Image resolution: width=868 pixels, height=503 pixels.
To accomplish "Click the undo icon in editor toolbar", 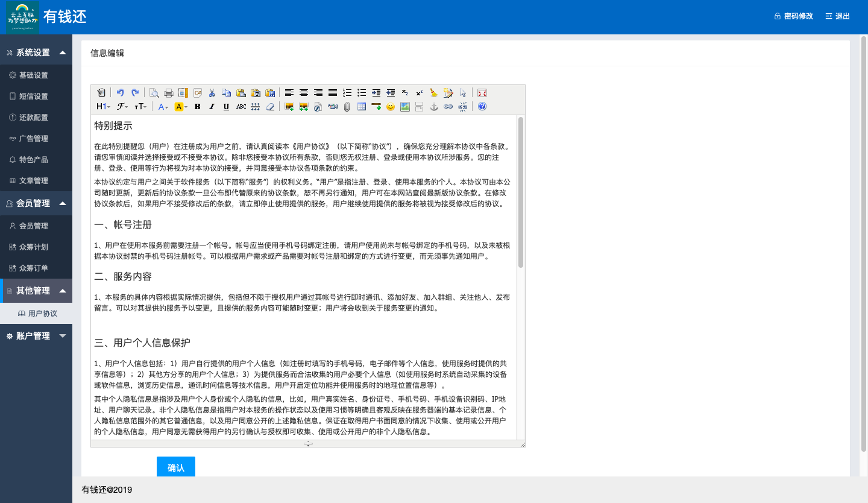I will [x=121, y=93].
